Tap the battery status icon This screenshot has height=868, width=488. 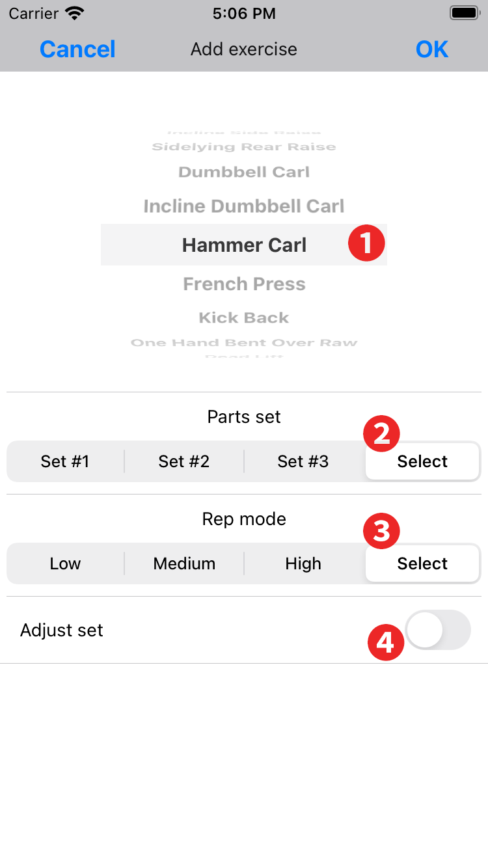pos(465,13)
